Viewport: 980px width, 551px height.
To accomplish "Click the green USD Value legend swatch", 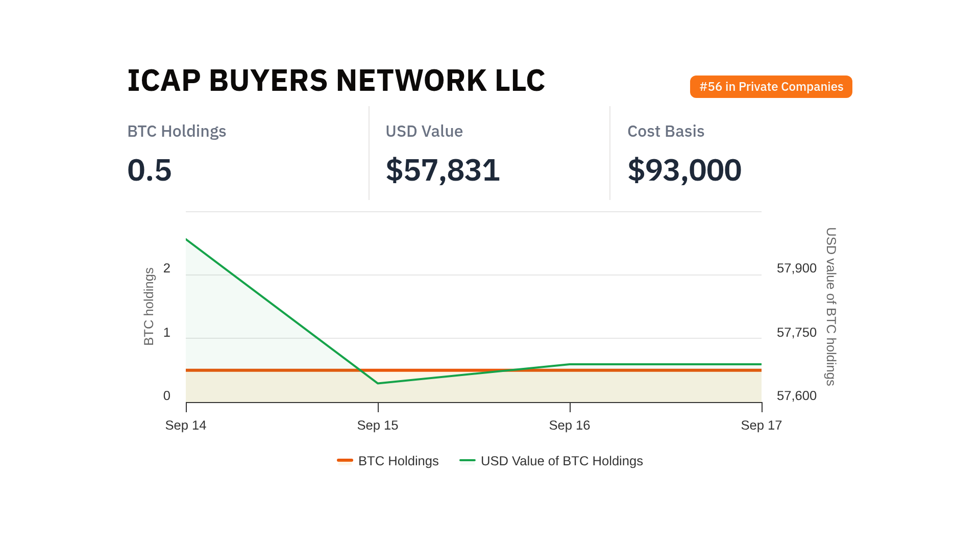I will point(468,461).
